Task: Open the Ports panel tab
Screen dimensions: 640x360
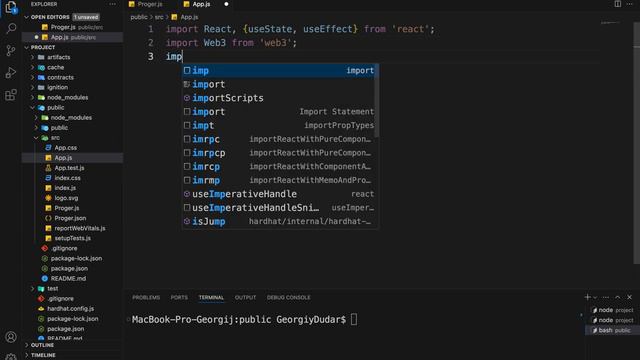Action: tap(179, 298)
